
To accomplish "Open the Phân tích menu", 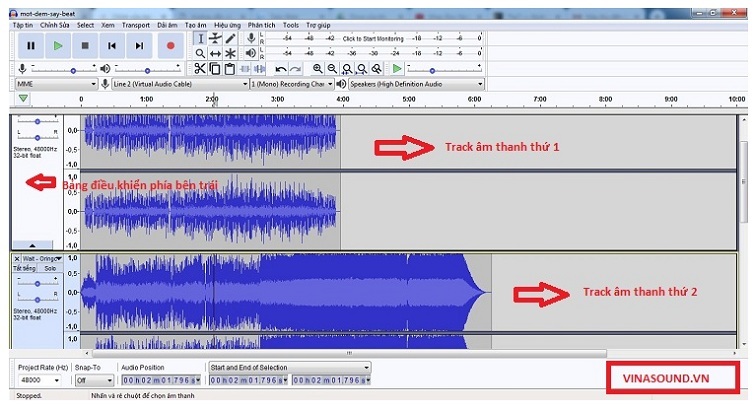I will click(x=261, y=25).
